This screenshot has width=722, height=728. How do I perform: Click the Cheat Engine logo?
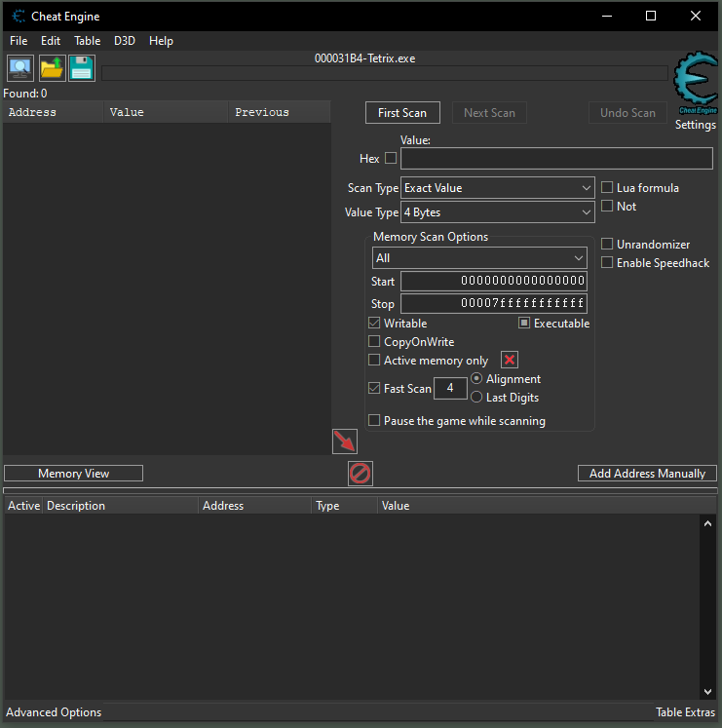pos(696,83)
